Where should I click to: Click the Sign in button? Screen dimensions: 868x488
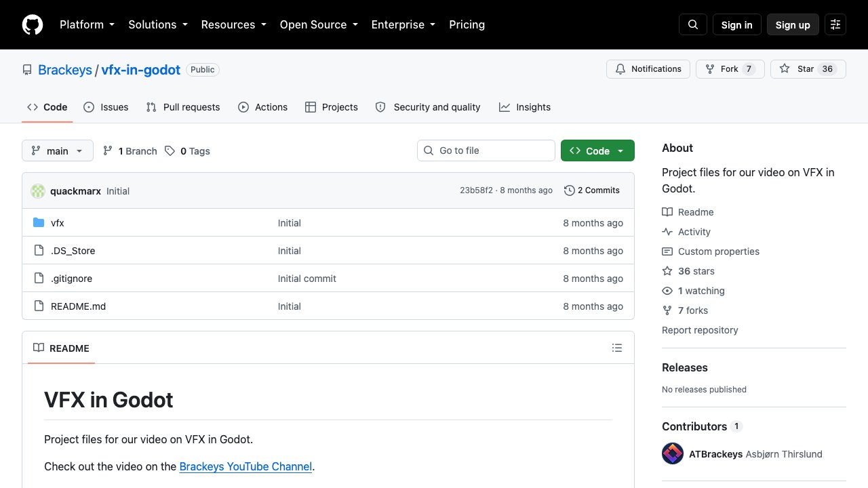point(737,24)
